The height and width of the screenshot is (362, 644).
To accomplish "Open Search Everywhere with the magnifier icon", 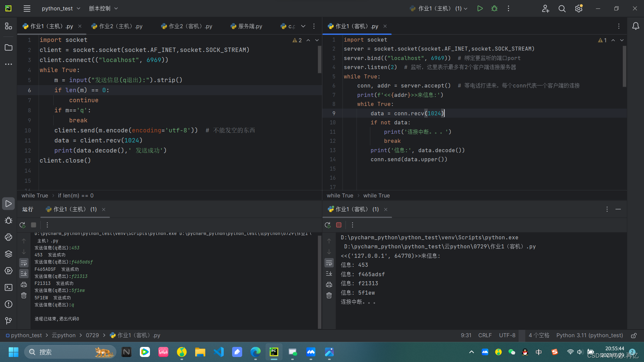I will click(x=562, y=8).
